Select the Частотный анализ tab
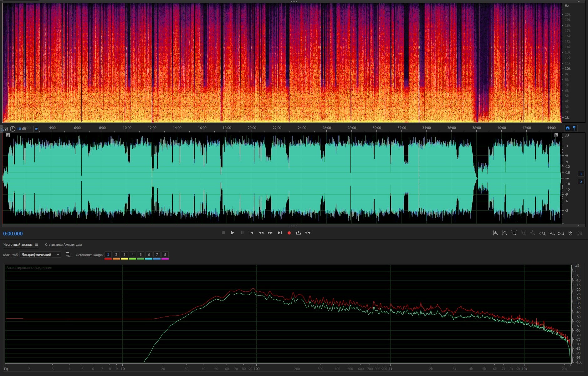This screenshot has width=588, height=376. click(18, 245)
